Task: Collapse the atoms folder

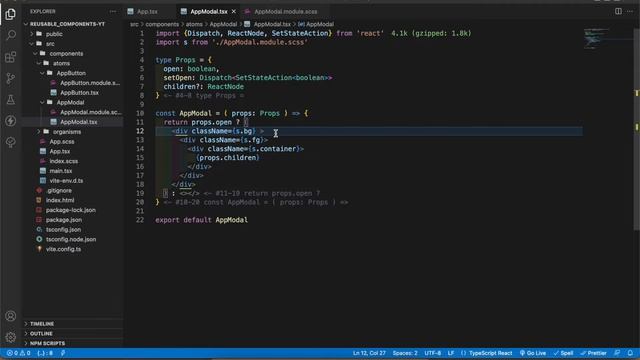Action: point(61,63)
